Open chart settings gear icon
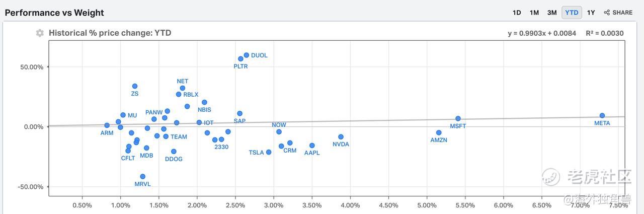The height and width of the screenshot is (214, 644). pos(40,33)
